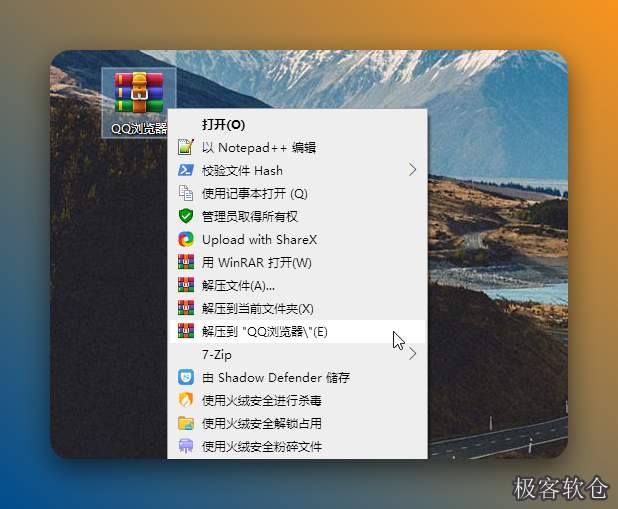Choose 使用火绒安全解锁占用

coord(298,423)
